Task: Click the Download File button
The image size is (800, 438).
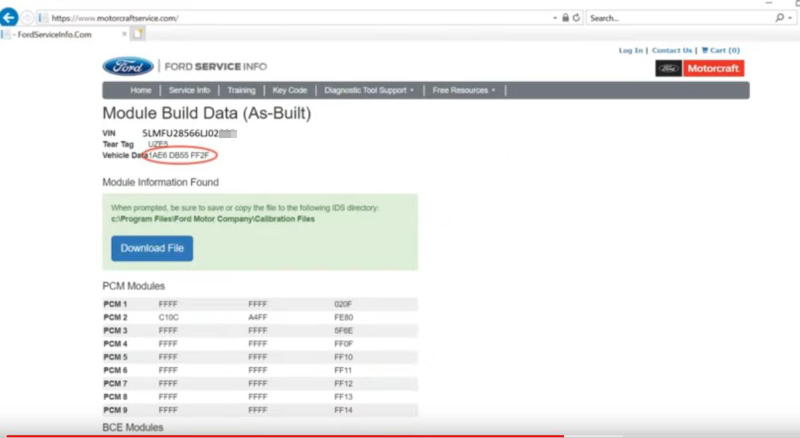Action: pos(152,248)
